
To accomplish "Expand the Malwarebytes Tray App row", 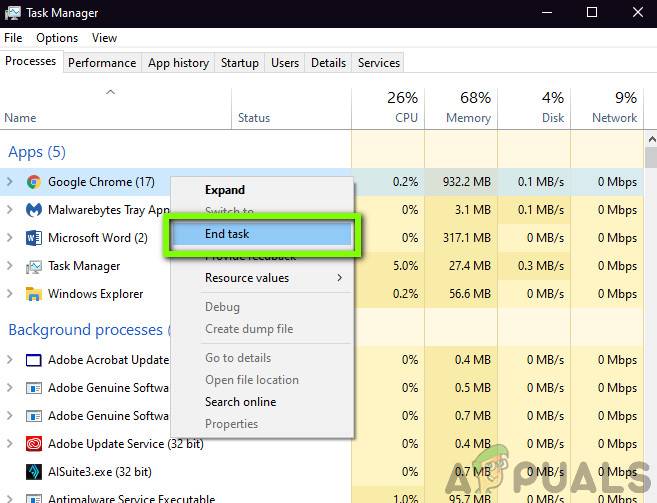I will pyautogui.click(x=10, y=210).
